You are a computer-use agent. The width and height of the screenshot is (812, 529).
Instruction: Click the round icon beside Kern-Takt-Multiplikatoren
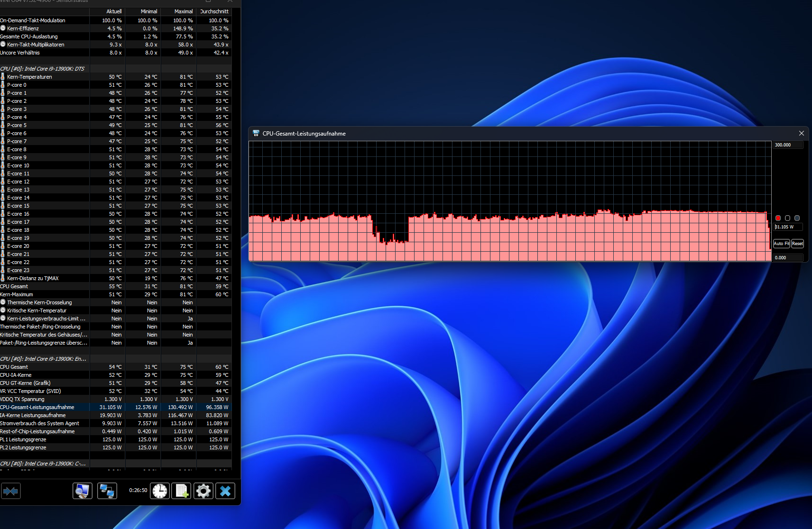pos(3,45)
